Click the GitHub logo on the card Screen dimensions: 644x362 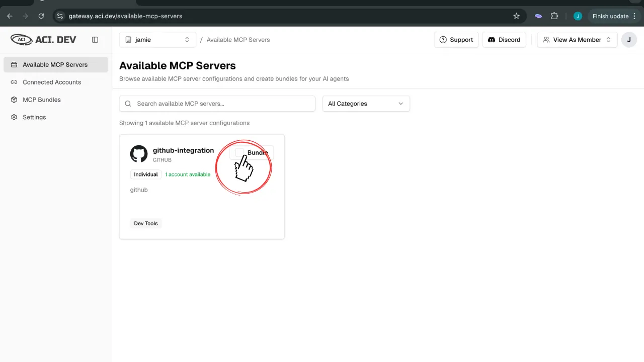(139, 154)
